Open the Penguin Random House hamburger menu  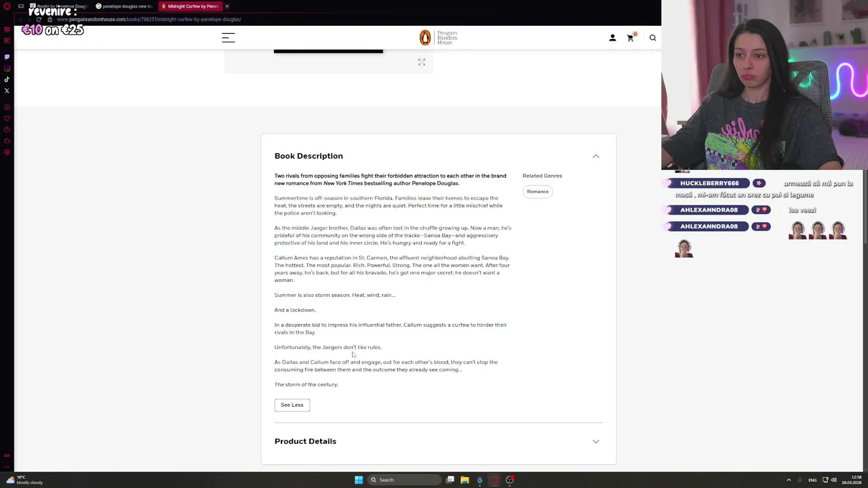(x=229, y=38)
